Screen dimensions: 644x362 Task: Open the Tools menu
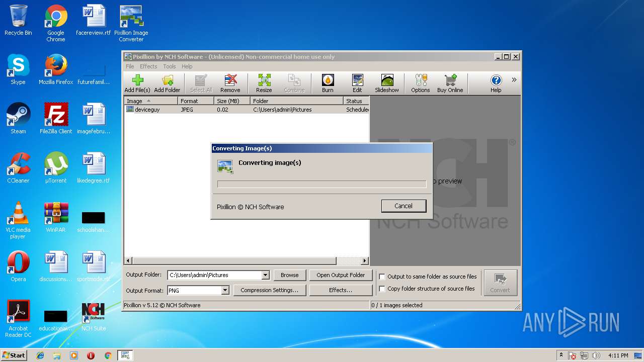click(170, 66)
